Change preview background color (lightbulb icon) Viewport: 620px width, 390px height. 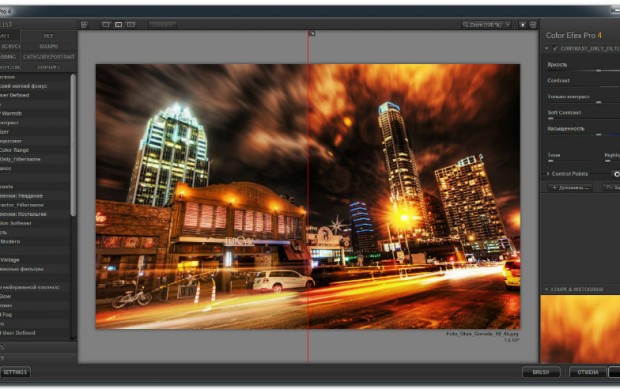pyautogui.click(x=522, y=25)
